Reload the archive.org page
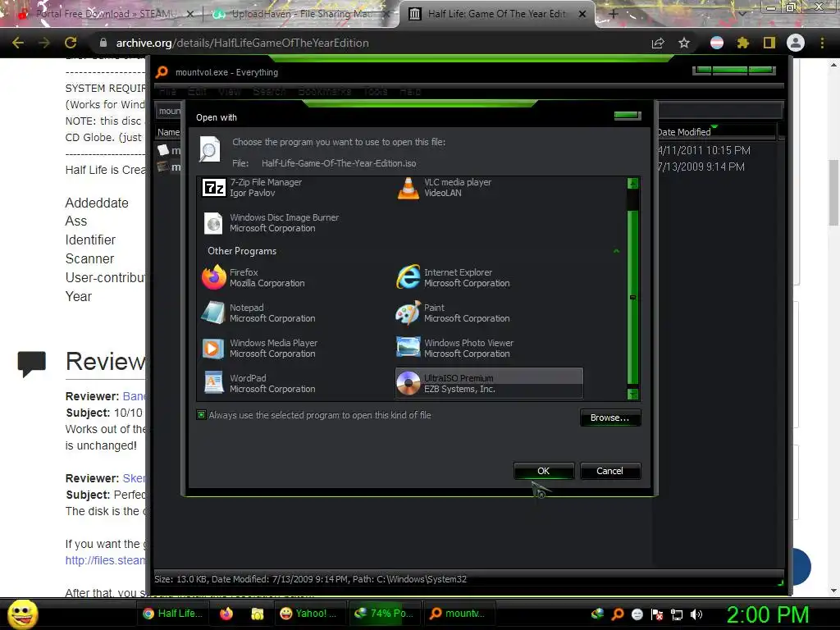Screen dimensions: 840x630 71,43
